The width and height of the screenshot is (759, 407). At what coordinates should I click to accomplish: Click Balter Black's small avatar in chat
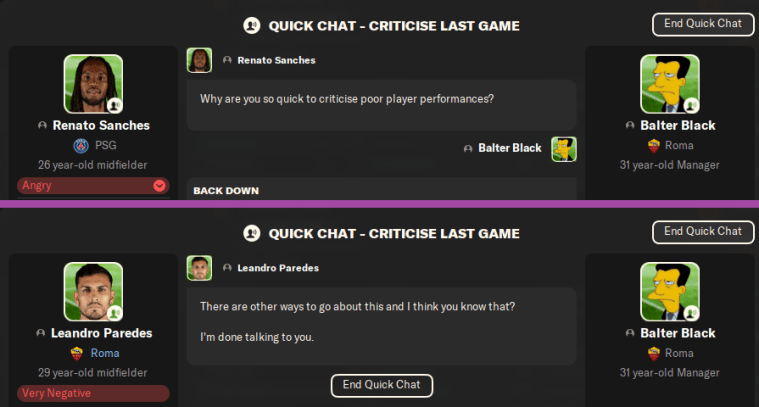point(564,148)
